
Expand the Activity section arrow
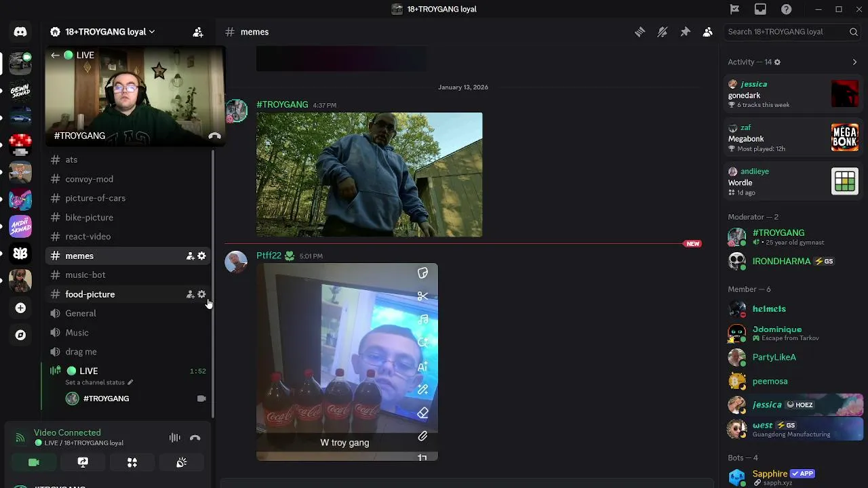(x=854, y=62)
